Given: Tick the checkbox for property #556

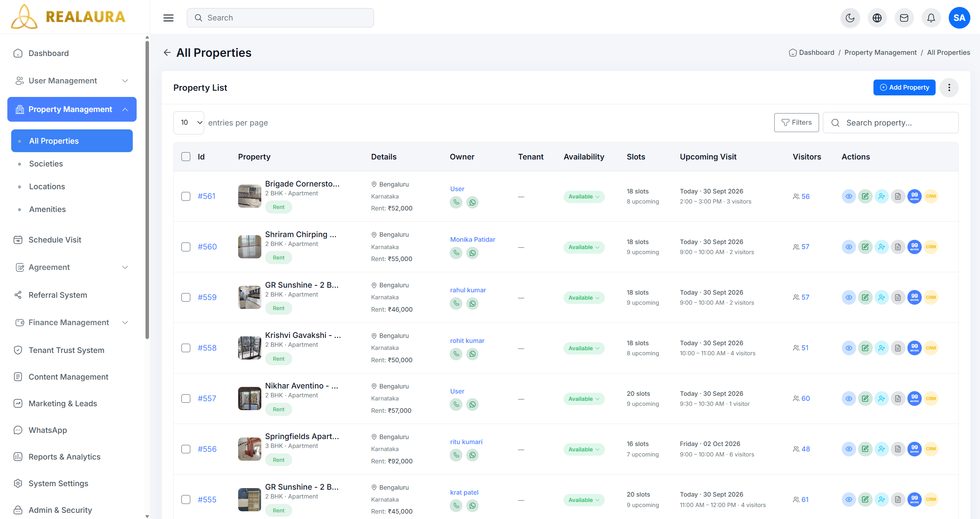Looking at the screenshot, I should [x=186, y=449].
